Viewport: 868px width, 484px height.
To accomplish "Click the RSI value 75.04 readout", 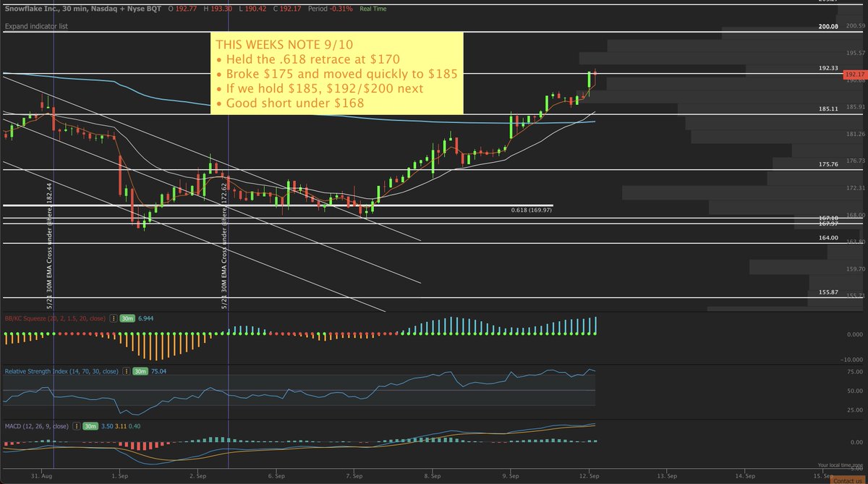I will coord(159,371).
